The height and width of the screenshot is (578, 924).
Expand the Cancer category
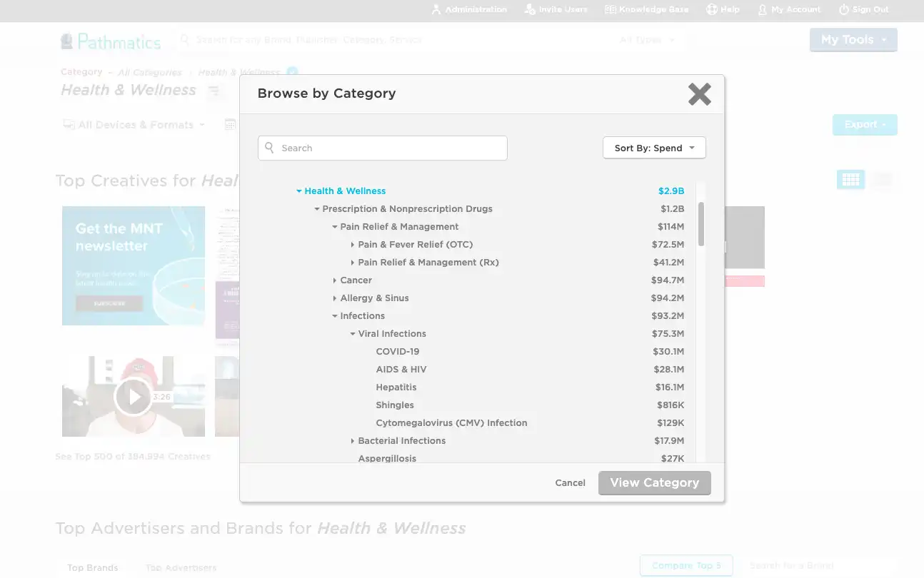click(x=334, y=280)
